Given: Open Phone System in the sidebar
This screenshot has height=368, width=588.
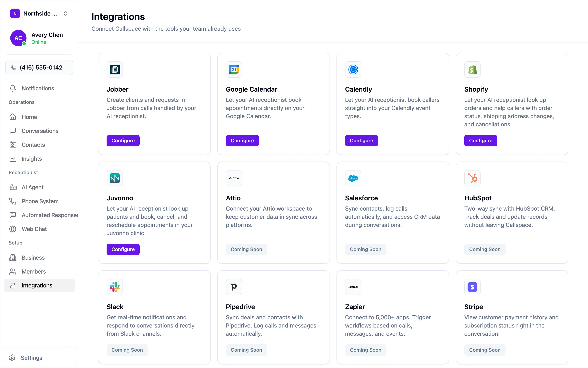Looking at the screenshot, I should tap(39, 201).
